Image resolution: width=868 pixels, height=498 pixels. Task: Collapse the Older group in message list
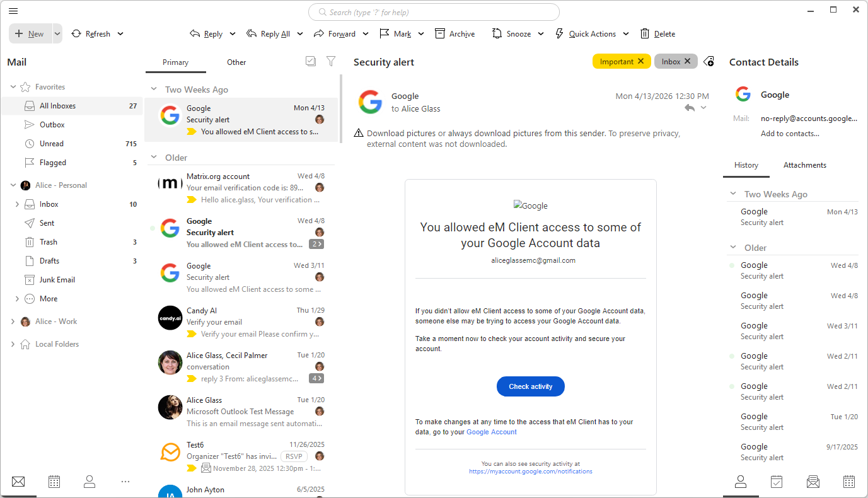(x=154, y=158)
